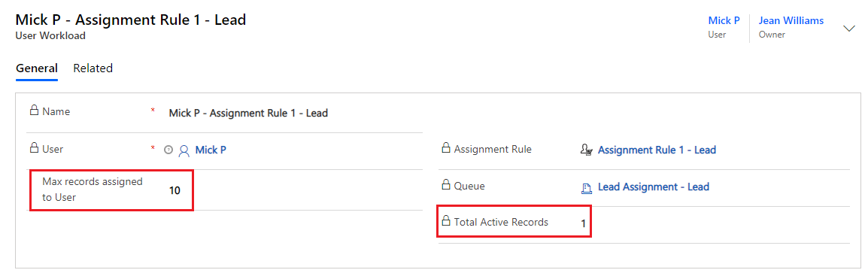Click the lock icon beside User label

point(35,148)
